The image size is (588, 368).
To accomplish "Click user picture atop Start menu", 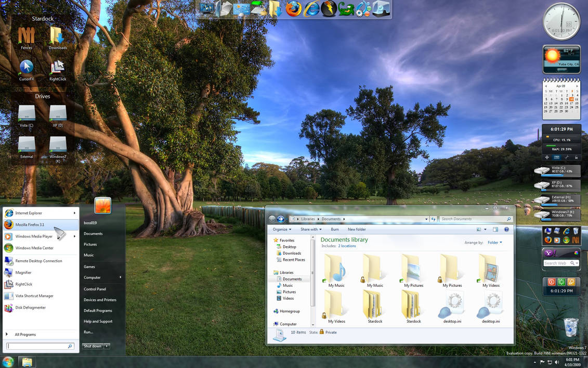I will click(x=103, y=205).
